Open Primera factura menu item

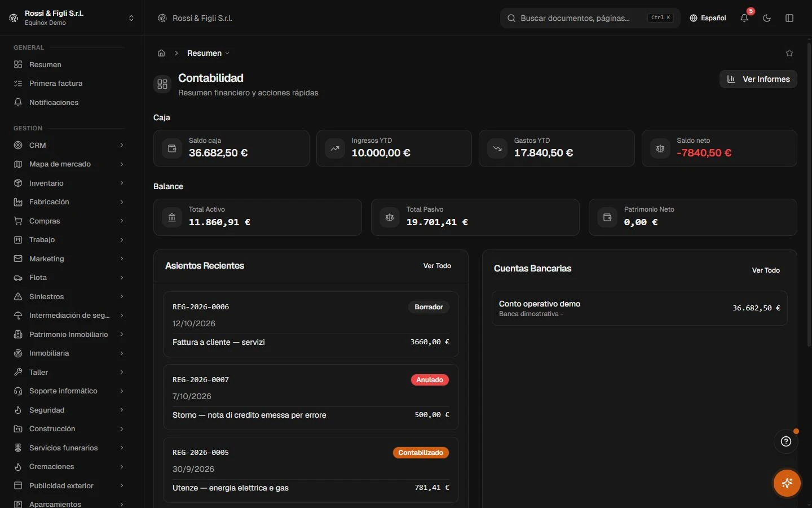pos(69,84)
